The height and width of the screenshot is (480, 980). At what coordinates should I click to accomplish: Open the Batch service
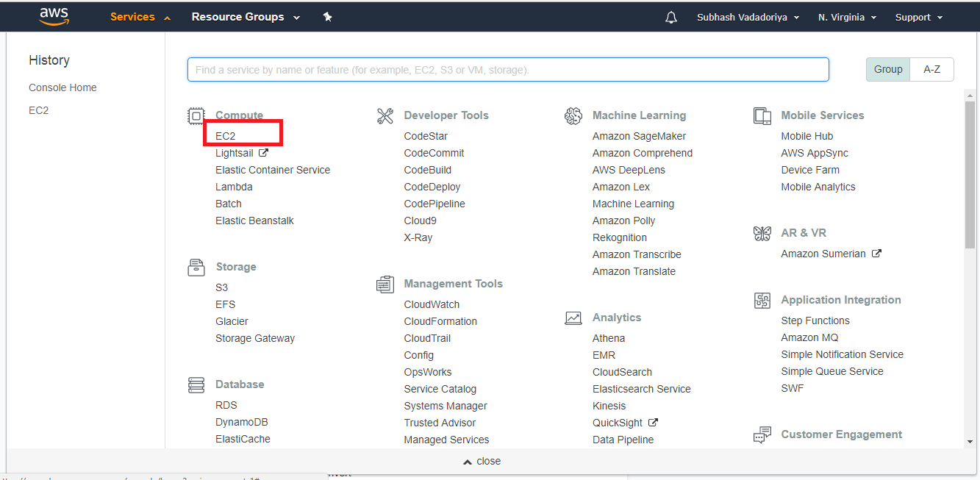pos(229,204)
